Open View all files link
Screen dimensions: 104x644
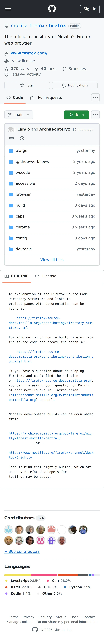click(x=52, y=260)
